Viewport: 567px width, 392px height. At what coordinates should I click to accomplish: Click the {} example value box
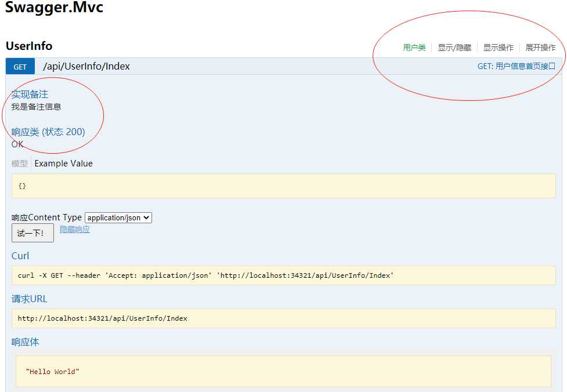(x=283, y=186)
